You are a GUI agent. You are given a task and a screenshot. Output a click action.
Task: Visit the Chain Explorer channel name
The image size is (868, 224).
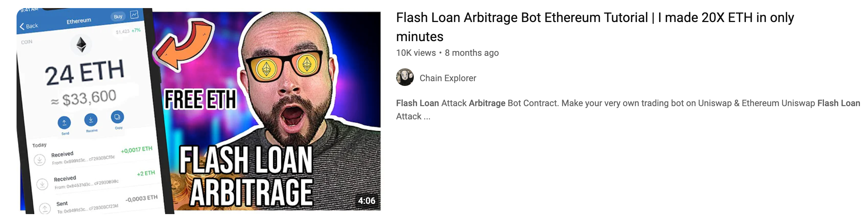[448, 78]
